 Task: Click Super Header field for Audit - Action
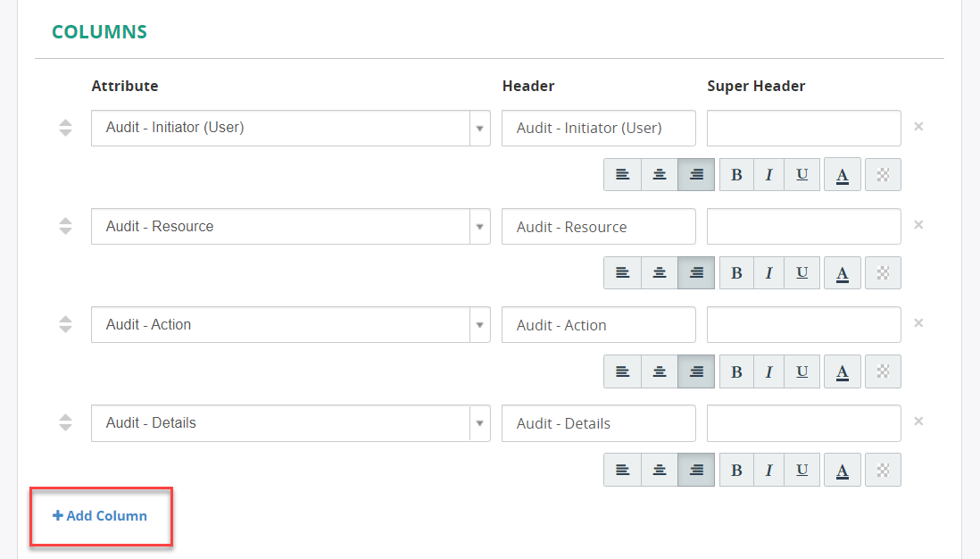point(804,324)
